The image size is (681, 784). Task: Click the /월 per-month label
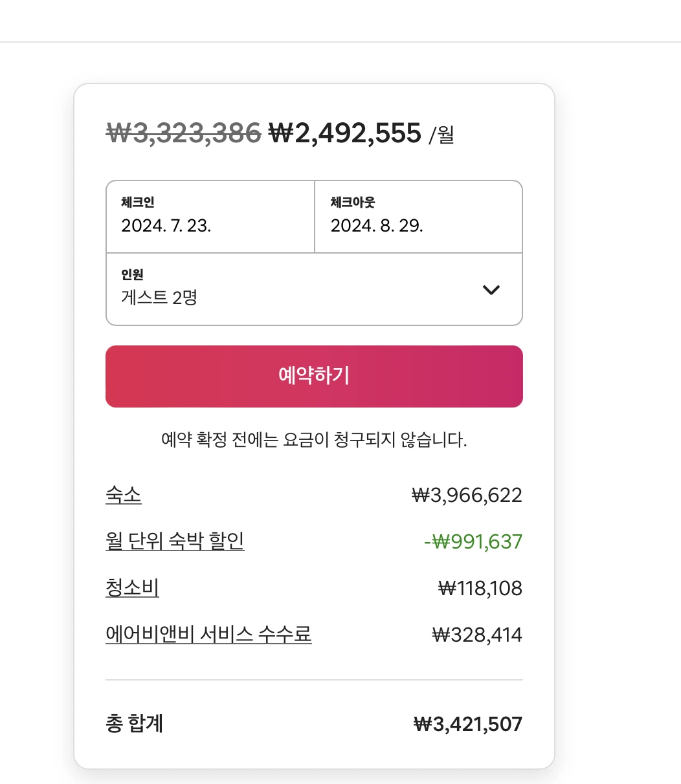tap(441, 135)
